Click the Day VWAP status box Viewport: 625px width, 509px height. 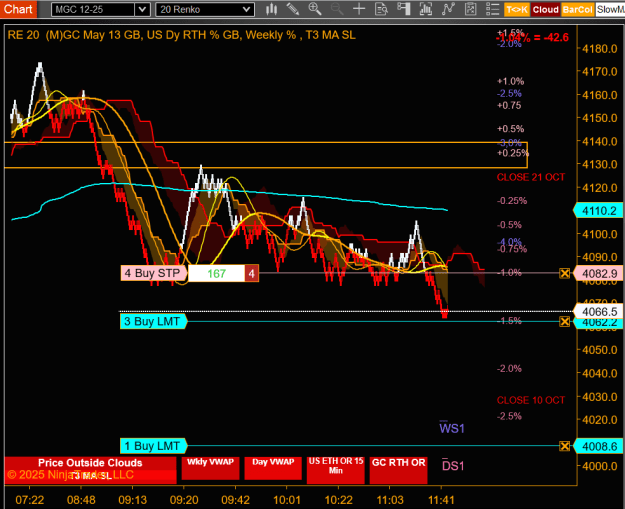pyautogui.click(x=273, y=468)
